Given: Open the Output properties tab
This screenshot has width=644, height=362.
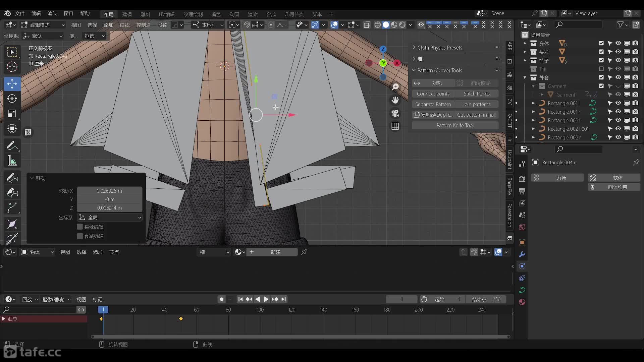Looking at the screenshot, I should click(x=522, y=191).
